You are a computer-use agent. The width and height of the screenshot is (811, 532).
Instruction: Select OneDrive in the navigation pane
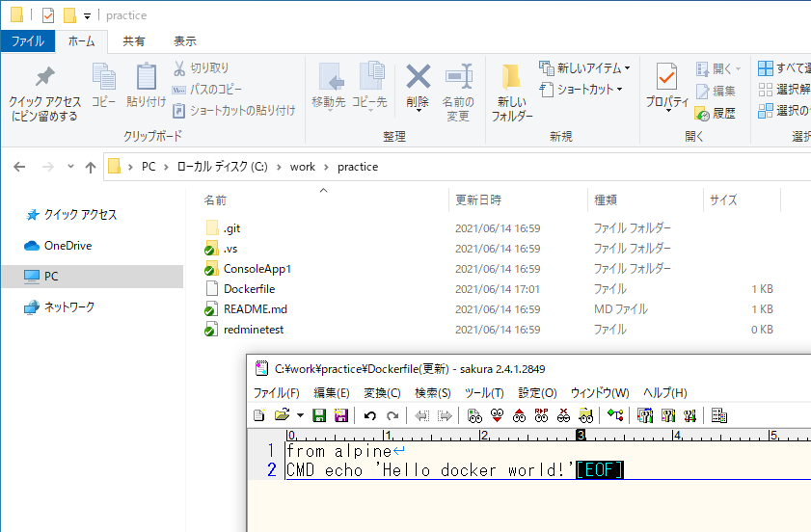coord(68,246)
